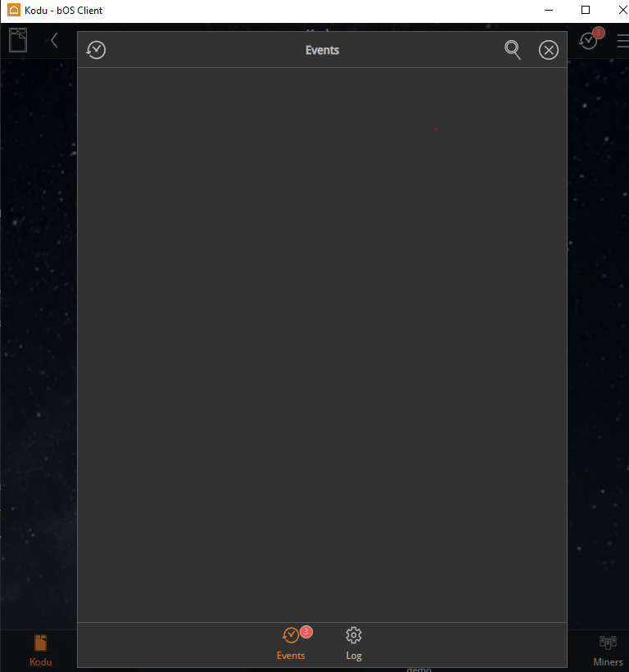
Task: Switch to the Events tab at the bottom
Action: pyautogui.click(x=291, y=643)
